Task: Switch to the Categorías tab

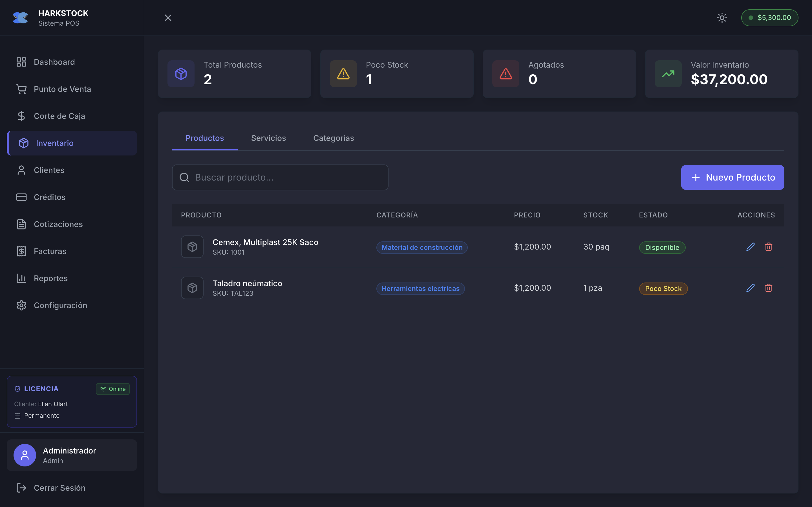Action: pyautogui.click(x=333, y=138)
